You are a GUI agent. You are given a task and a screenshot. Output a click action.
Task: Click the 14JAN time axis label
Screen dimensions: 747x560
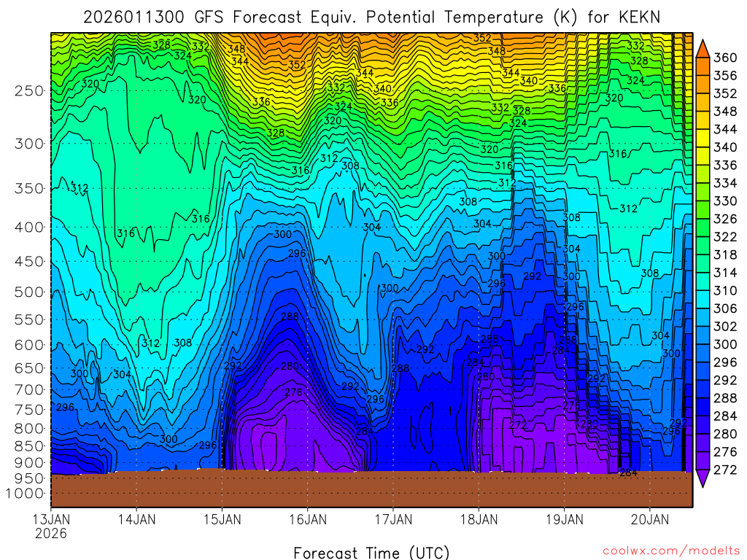(x=136, y=519)
